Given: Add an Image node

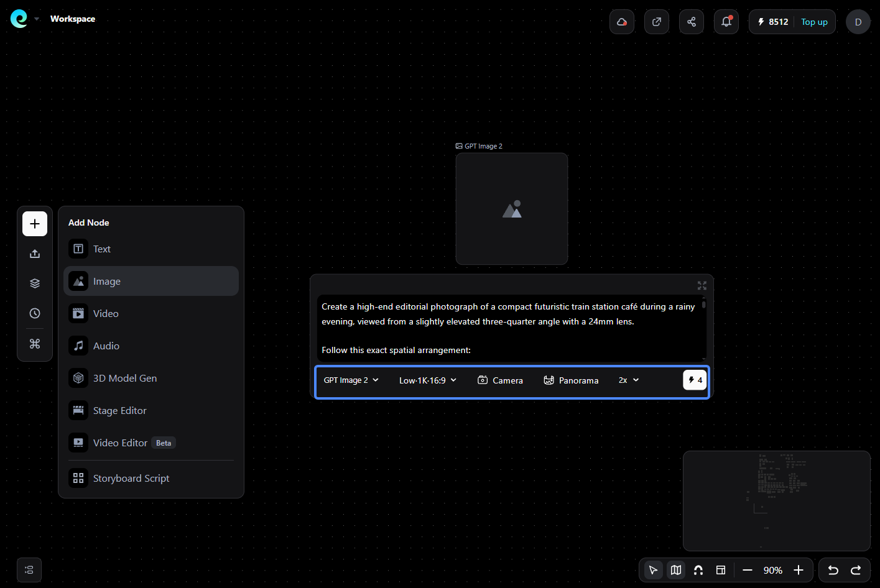Looking at the screenshot, I should coord(151,281).
